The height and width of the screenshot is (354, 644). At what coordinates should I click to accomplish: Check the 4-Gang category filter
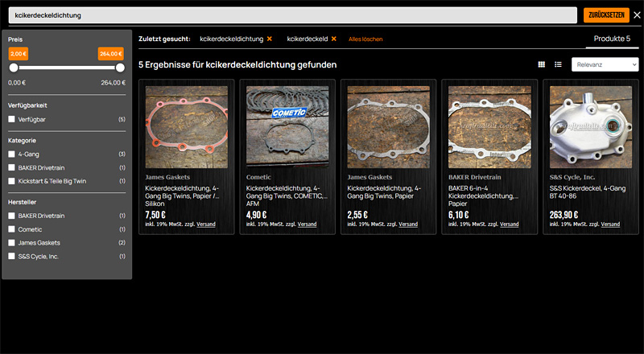(11, 153)
